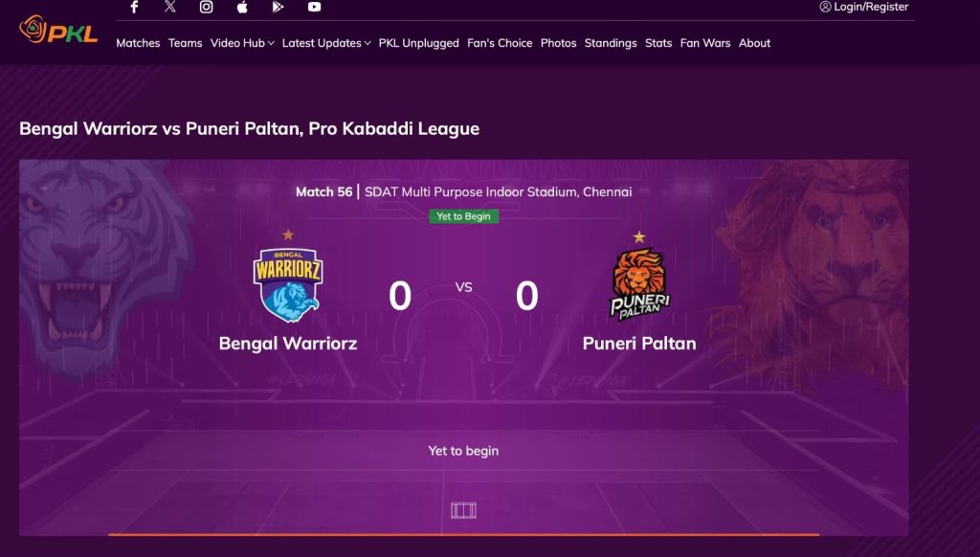Click the Puneri Paltan team name
The image size is (980, 557).
[x=638, y=344]
